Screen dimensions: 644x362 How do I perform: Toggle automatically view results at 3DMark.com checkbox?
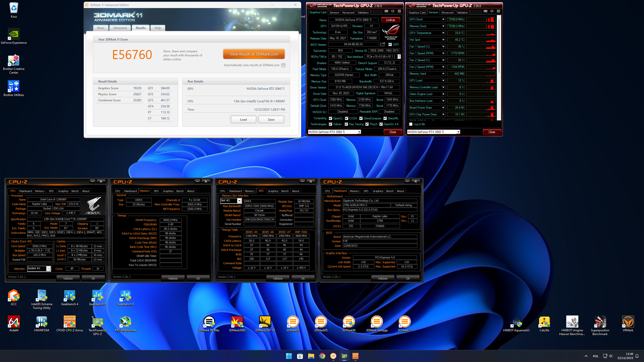point(284,65)
